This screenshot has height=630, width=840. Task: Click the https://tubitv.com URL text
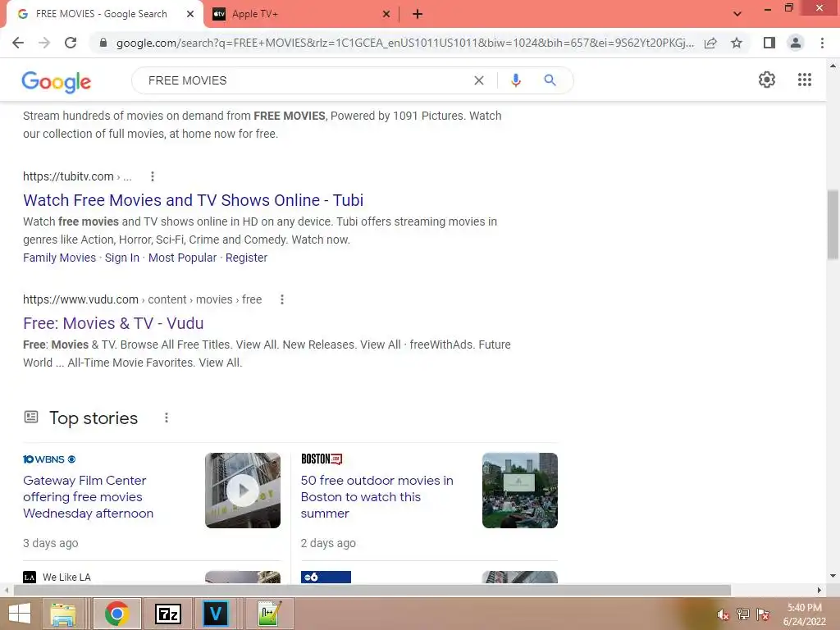68,176
